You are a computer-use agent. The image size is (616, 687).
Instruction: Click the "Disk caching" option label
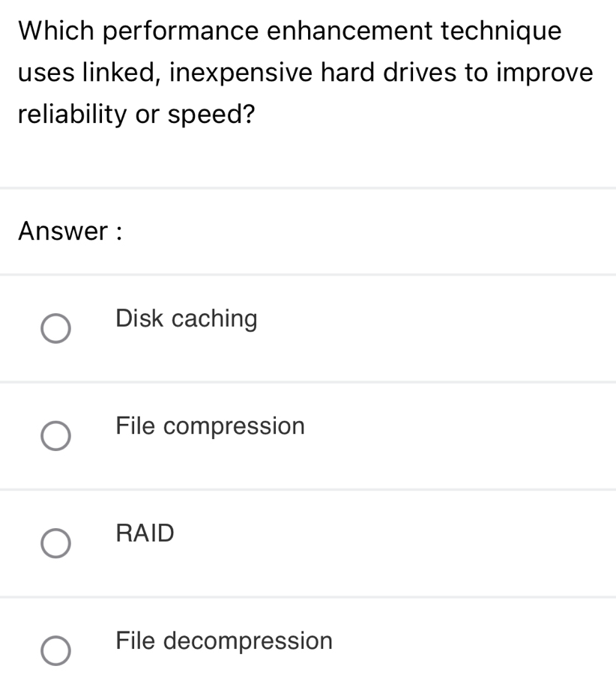(x=187, y=319)
